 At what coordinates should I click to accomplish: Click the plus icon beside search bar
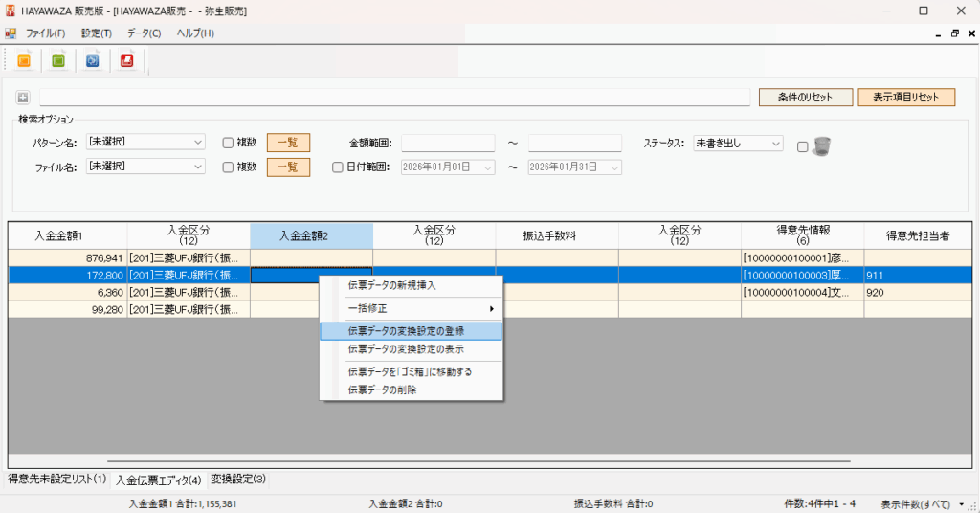coord(23,98)
